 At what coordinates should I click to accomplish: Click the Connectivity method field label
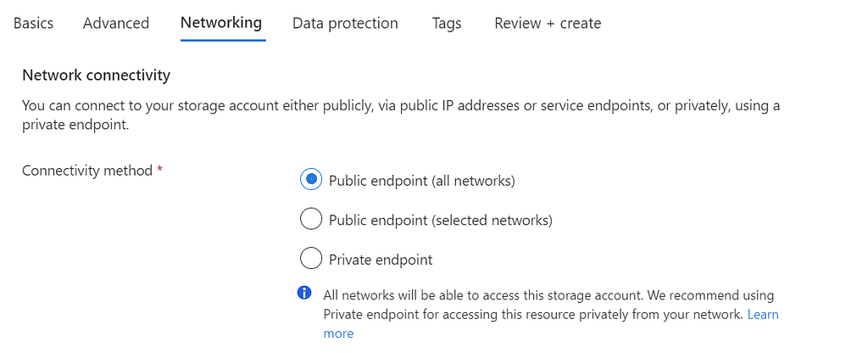pyautogui.click(x=87, y=170)
